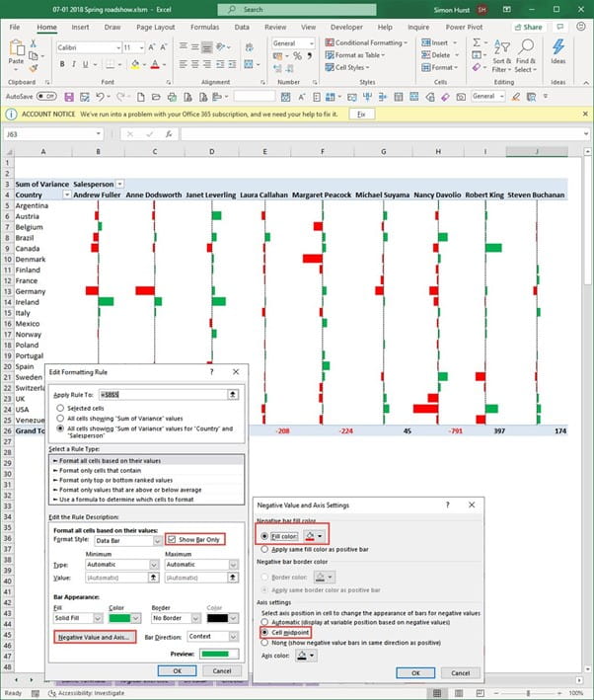Click the Negative Value and Axis button
The height and width of the screenshot is (700, 594).
[x=94, y=637]
